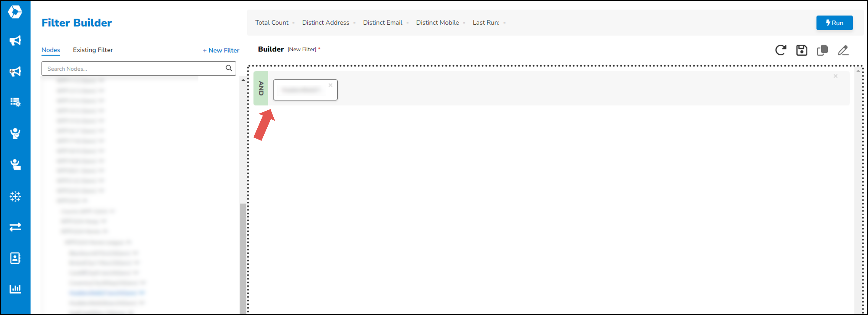Click the Run button
The width and height of the screenshot is (868, 315).
tap(834, 23)
